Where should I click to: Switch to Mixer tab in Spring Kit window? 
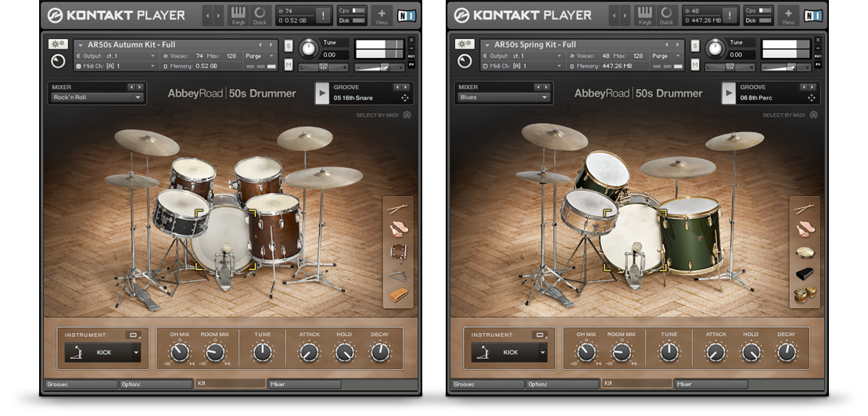tap(712, 385)
